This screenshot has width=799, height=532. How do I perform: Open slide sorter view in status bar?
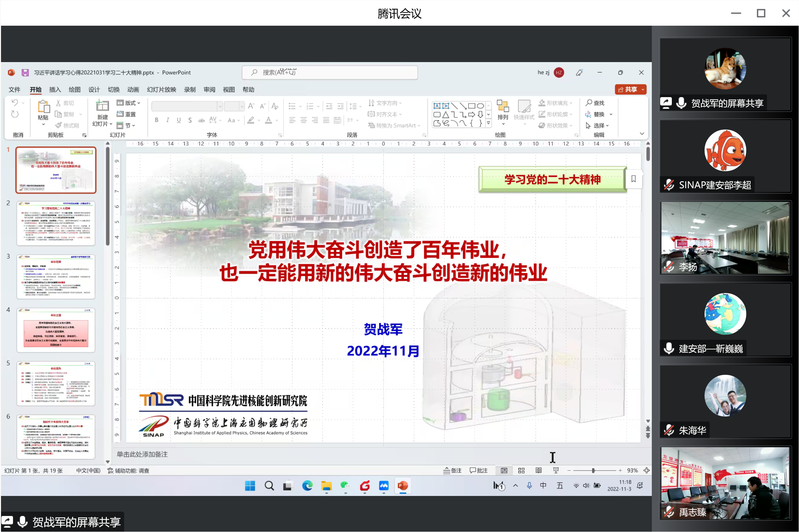[x=521, y=471]
